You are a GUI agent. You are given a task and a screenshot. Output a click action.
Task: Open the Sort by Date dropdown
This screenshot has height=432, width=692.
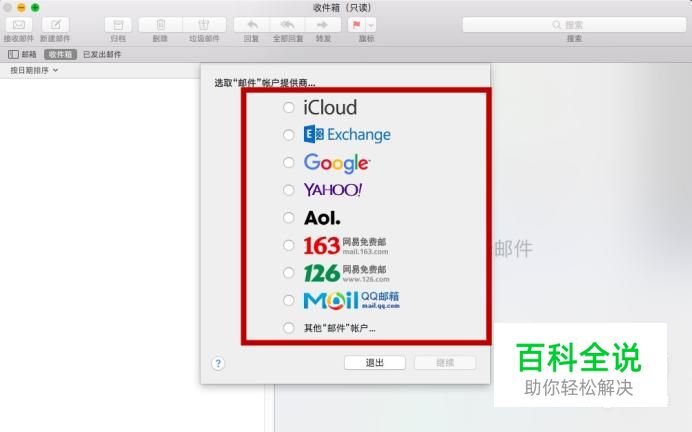[34, 70]
